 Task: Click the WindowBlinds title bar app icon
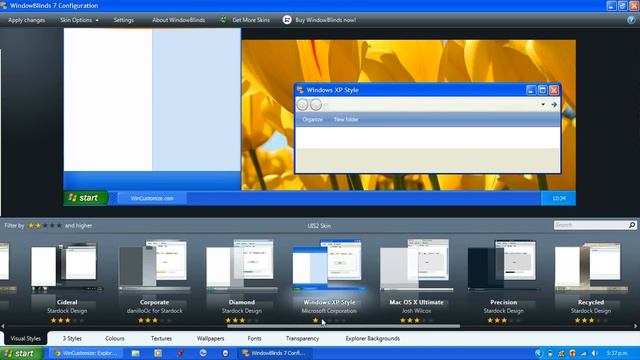4,6
